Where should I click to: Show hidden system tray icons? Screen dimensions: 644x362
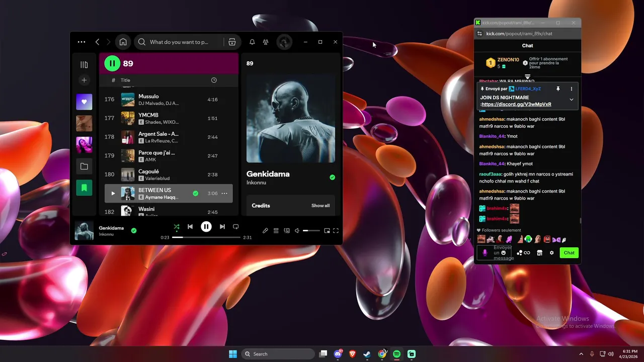pyautogui.click(x=581, y=354)
